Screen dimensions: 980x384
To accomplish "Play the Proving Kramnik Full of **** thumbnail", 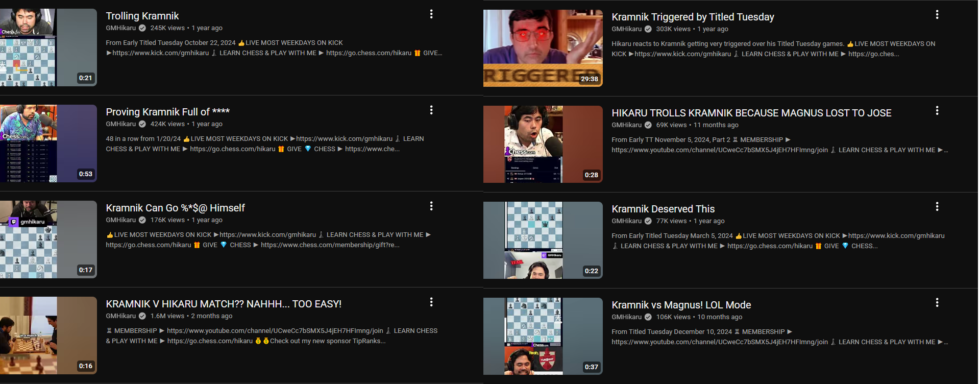I will pyautogui.click(x=48, y=143).
